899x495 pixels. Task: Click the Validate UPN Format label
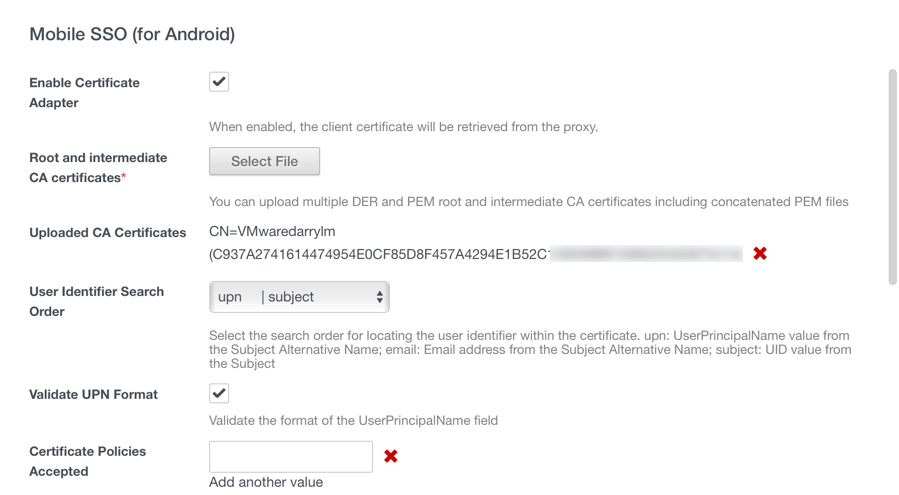tap(93, 395)
